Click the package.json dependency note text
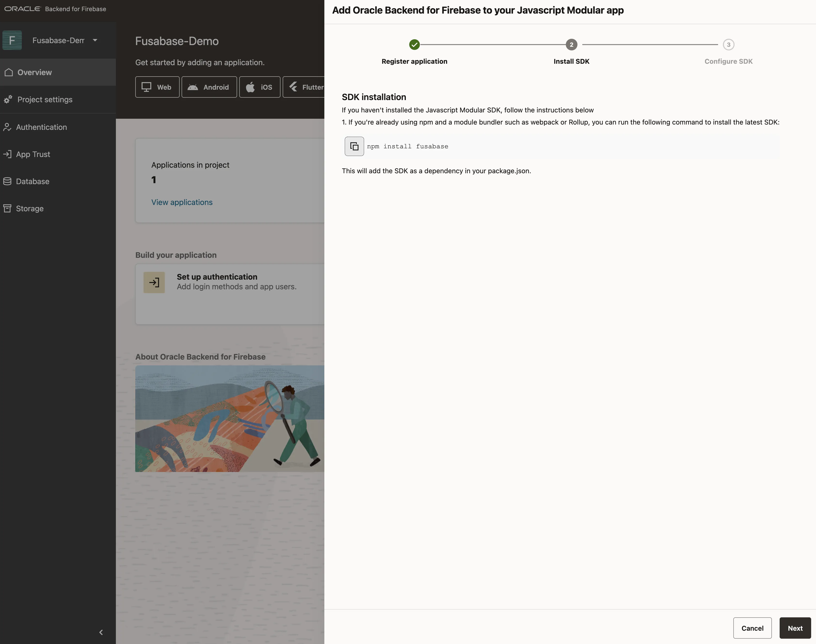816x644 pixels. coord(436,171)
